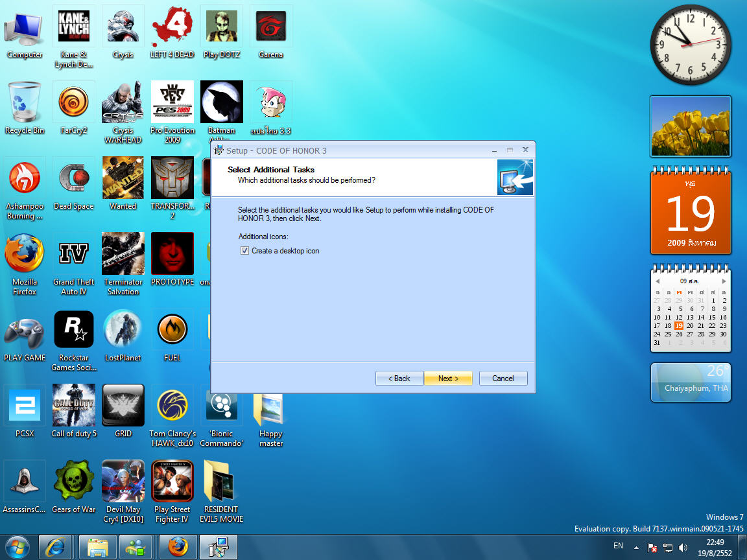Select the Recycle Bin icon
Viewport: 747px width, 560px height.
(25, 109)
